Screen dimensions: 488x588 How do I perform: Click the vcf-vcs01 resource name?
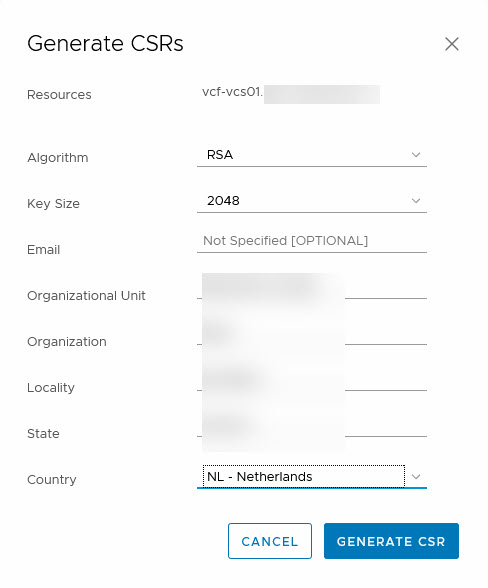(x=233, y=92)
